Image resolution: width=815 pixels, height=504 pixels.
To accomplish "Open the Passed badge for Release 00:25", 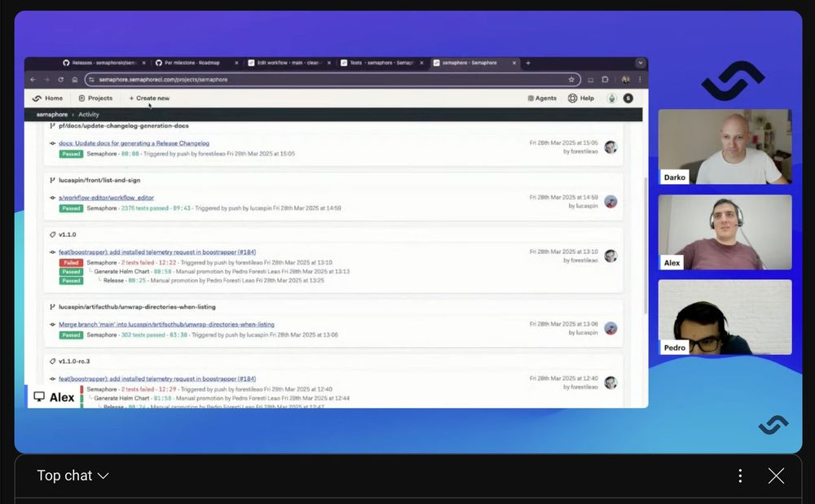I will 71,280.
